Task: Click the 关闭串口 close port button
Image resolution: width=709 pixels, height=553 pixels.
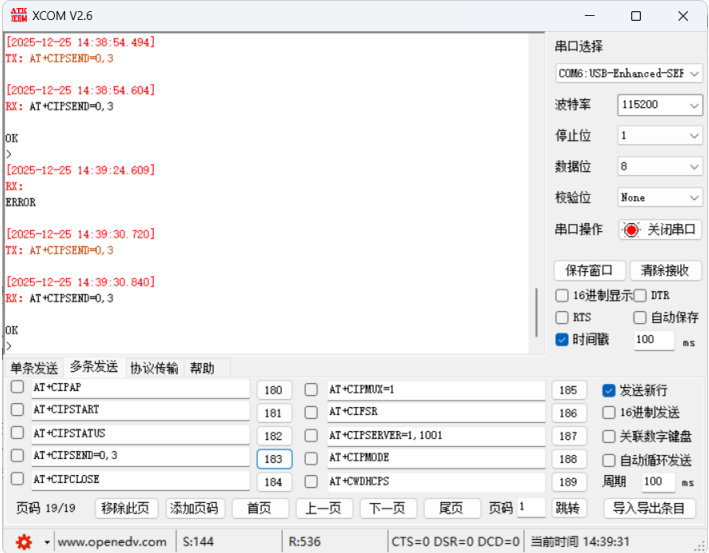Action: point(660,230)
